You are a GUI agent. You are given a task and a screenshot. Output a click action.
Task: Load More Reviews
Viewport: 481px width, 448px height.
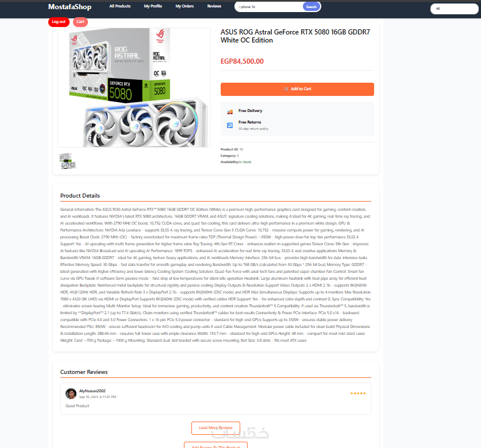(216, 428)
